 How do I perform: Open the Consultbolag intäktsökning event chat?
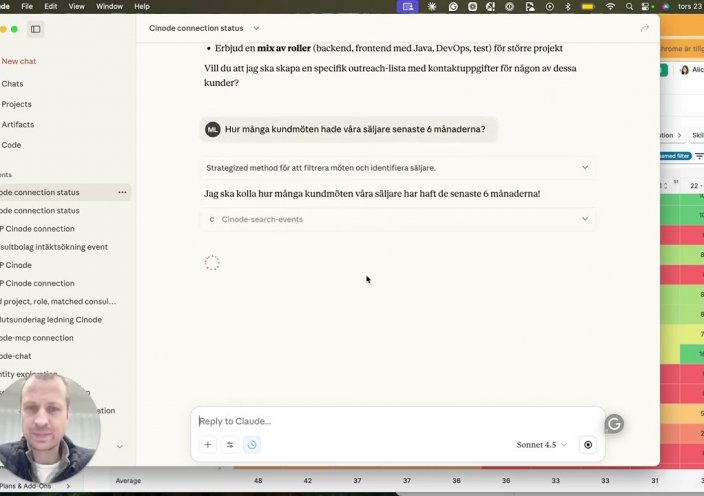tap(54, 247)
